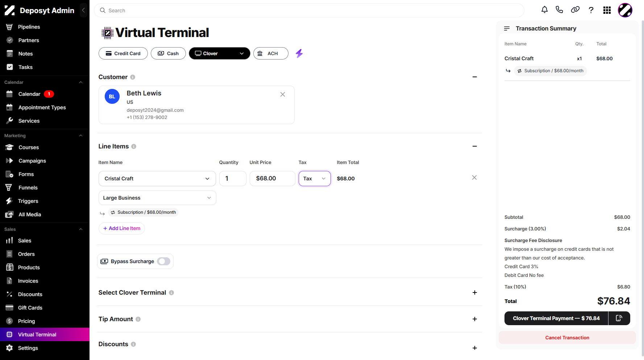Image resolution: width=644 pixels, height=360 pixels.
Task: Toggle the Bypass Surcharge switch
Action: pyautogui.click(x=164, y=261)
